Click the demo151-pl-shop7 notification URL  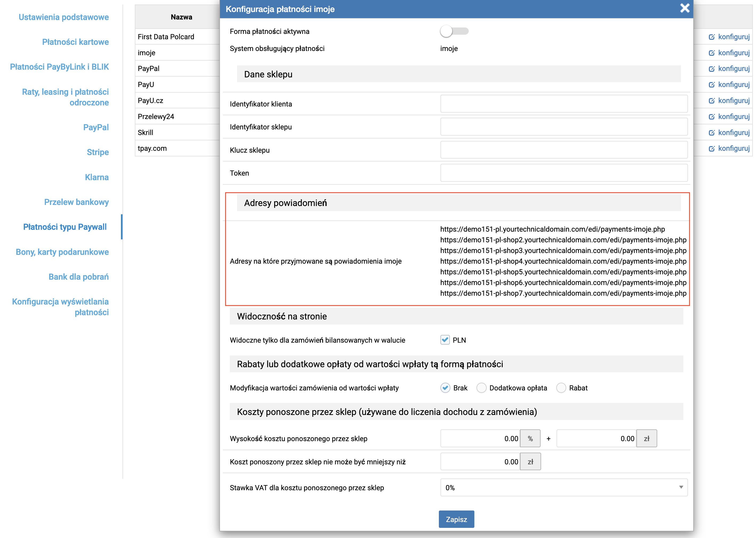point(563,293)
